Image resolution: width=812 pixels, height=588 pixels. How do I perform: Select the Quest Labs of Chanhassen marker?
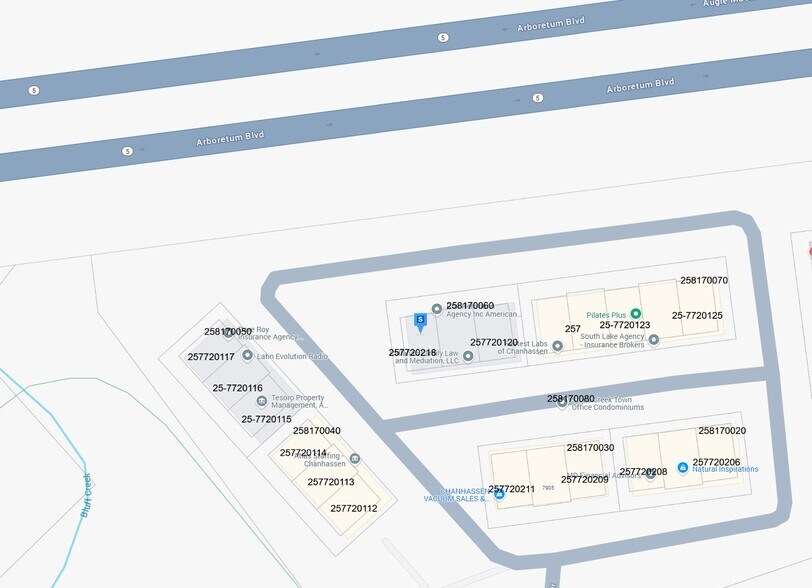pos(557,346)
